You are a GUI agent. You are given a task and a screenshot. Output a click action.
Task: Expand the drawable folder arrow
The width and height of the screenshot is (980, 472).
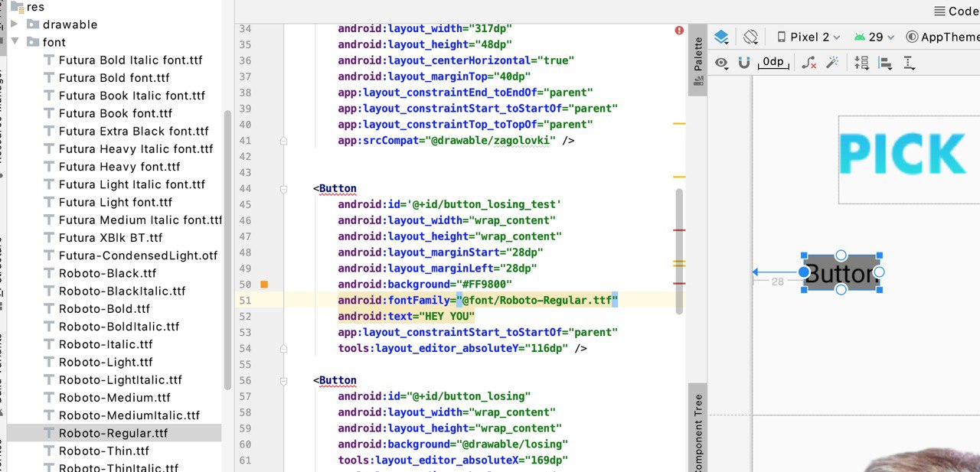[14, 24]
